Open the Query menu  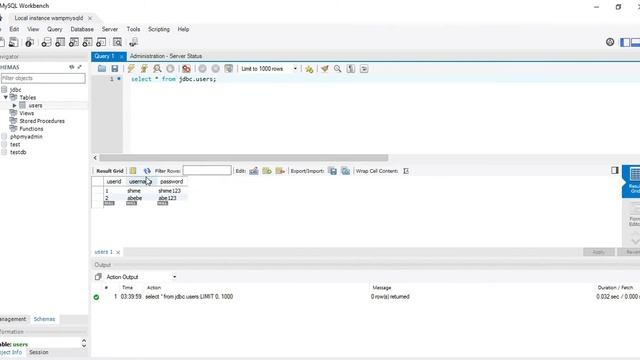pos(55,29)
